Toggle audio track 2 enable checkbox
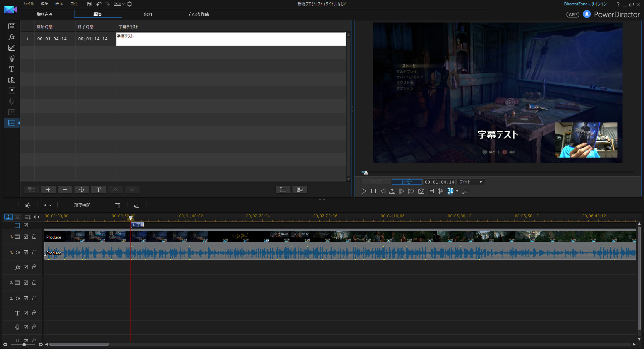 point(26,298)
